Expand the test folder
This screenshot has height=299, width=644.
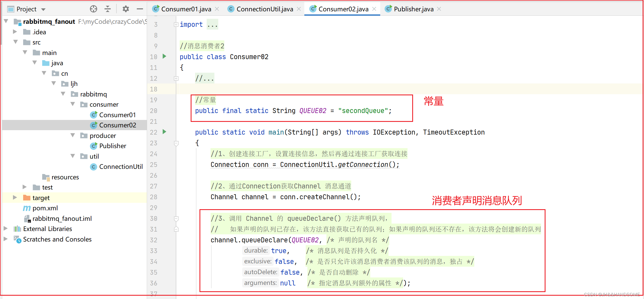click(x=25, y=187)
